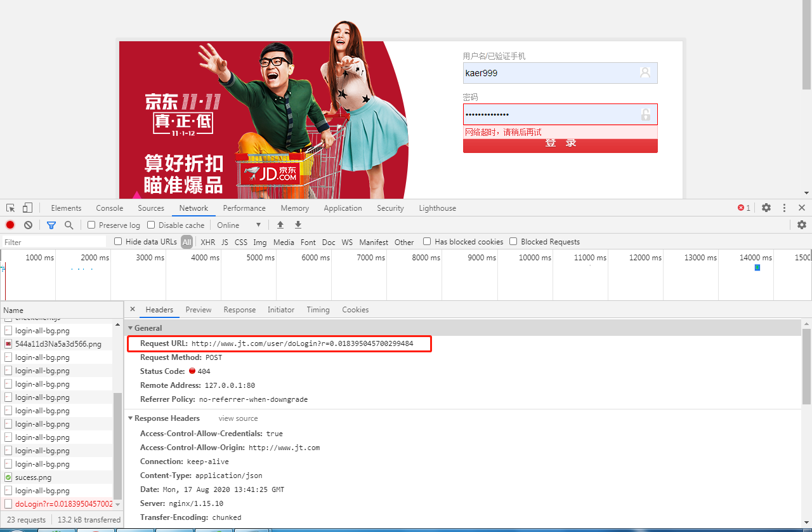Screen dimensions: 812x532
Task: Check Has blocked cookies
Action: point(427,241)
